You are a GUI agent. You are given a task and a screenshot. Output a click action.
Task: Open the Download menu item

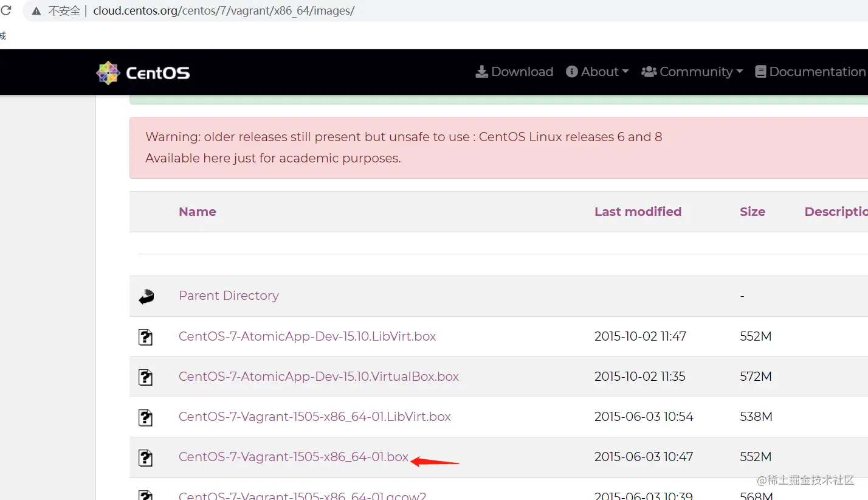(514, 72)
